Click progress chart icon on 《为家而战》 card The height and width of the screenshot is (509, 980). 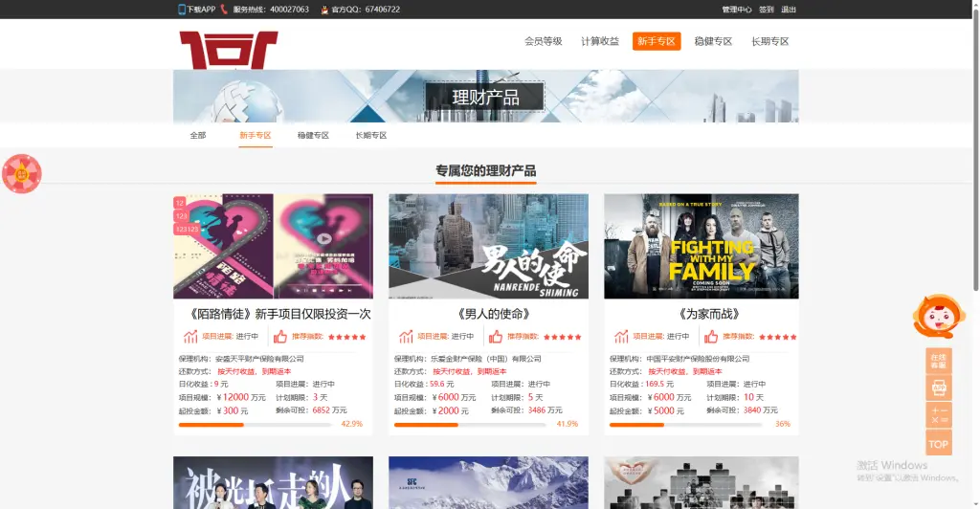click(x=621, y=337)
